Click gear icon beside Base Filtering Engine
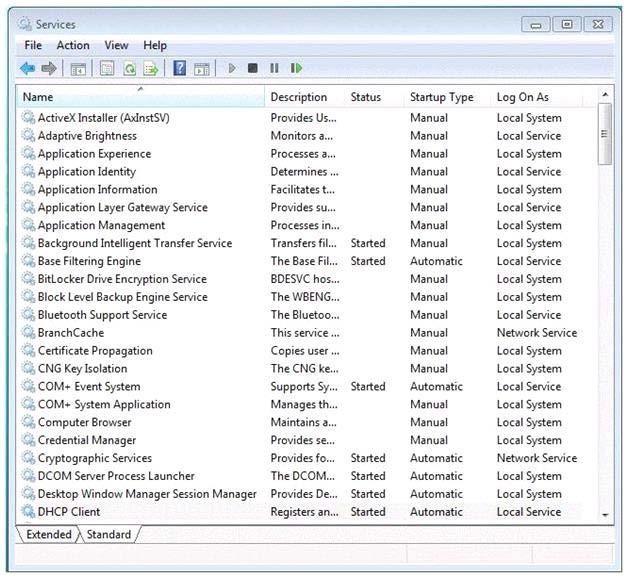The height and width of the screenshot is (579, 633). tap(28, 260)
